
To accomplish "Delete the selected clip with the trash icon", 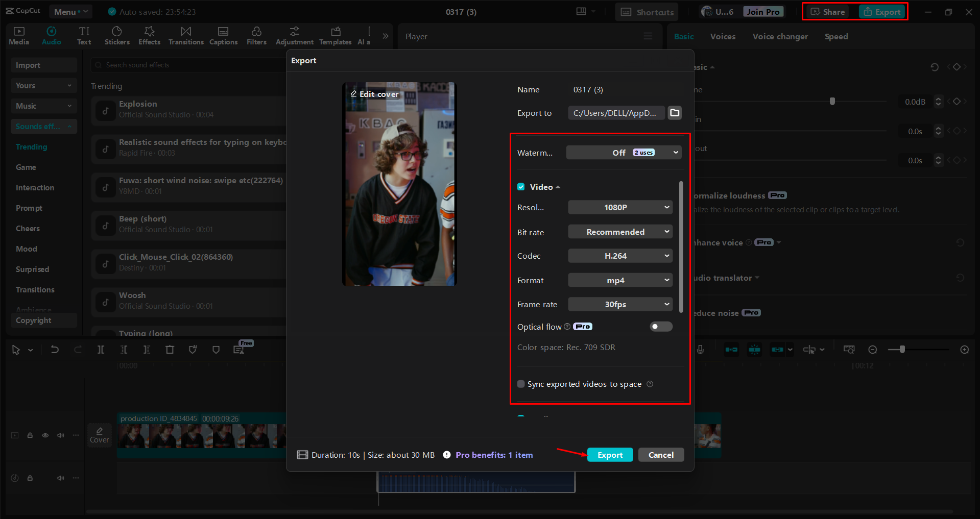I will pyautogui.click(x=170, y=350).
